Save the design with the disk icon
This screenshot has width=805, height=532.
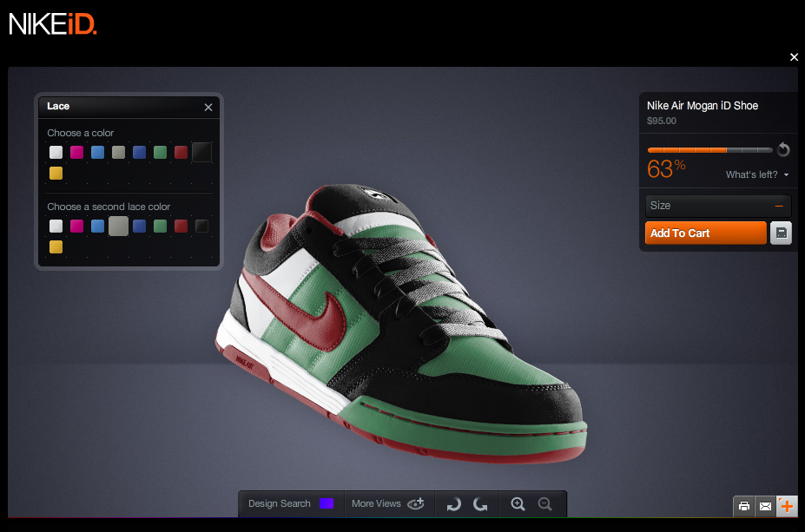781,233
